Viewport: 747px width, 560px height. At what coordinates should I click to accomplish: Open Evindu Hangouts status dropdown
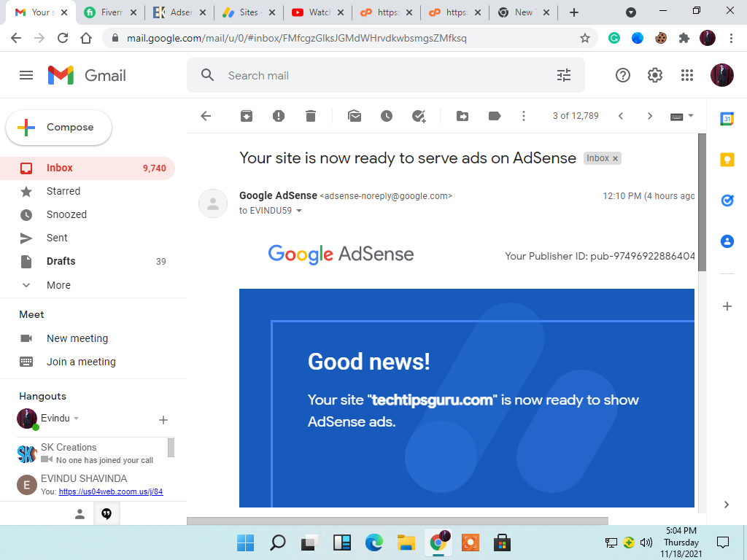coord(76,419)
